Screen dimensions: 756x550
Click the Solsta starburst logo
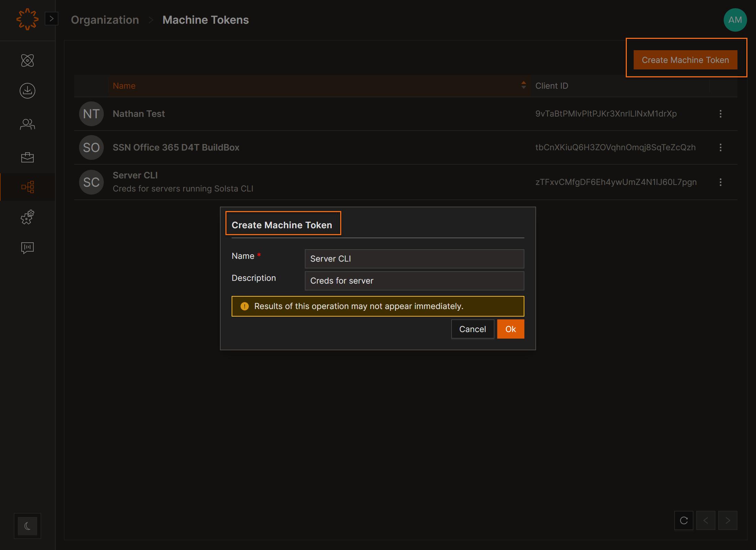[27, 20]
